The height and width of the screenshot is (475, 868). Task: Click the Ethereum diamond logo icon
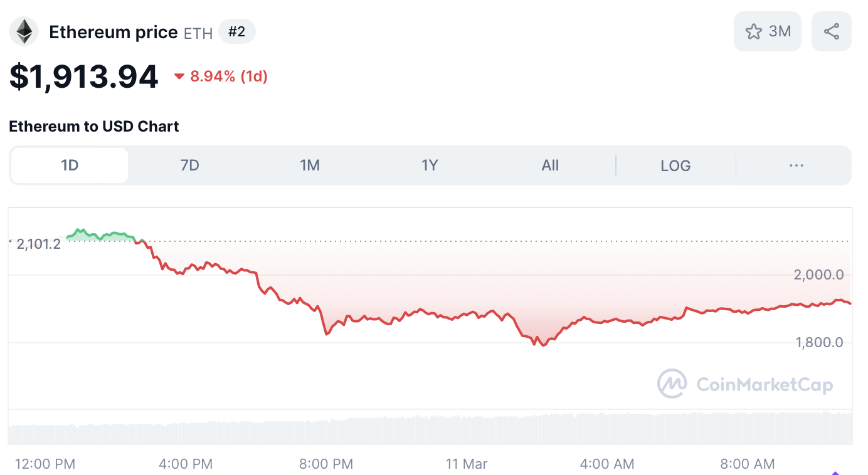click(24, 31)
